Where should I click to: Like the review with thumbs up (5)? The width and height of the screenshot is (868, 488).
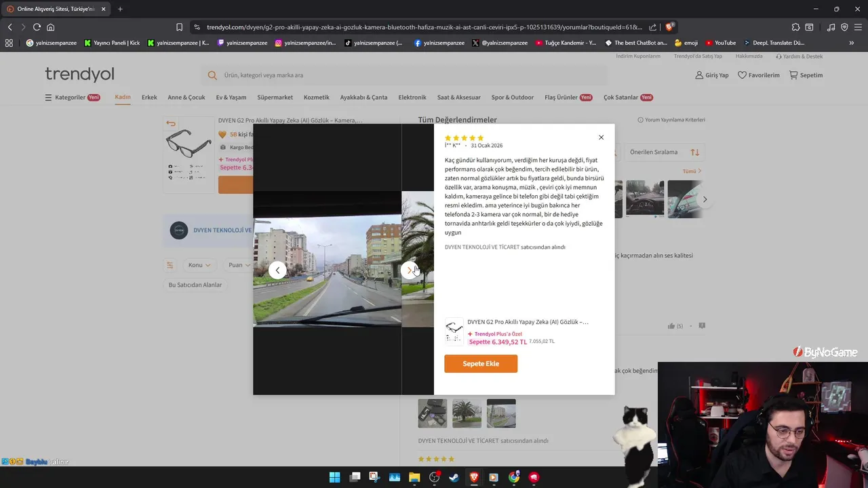pos(675,326)
